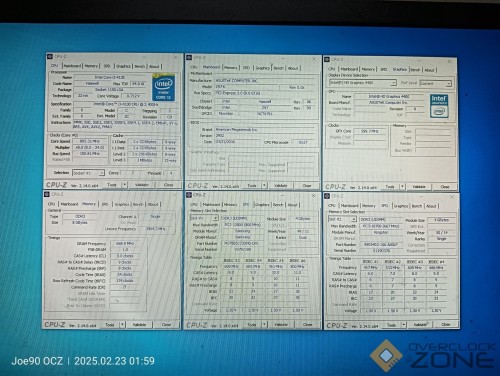Switch to the Mainboard tab in the CPU window
This screenshot has width=500, height=376.
72,66
